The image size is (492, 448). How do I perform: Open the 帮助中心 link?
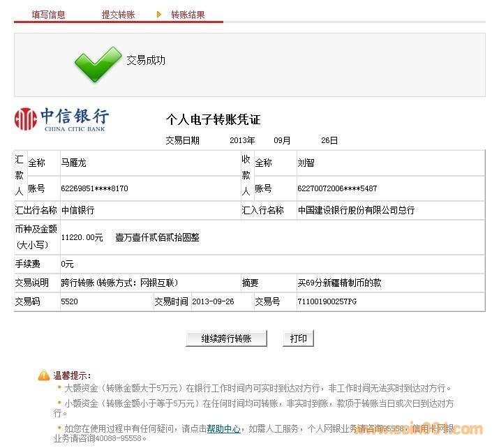click(223, 429)
